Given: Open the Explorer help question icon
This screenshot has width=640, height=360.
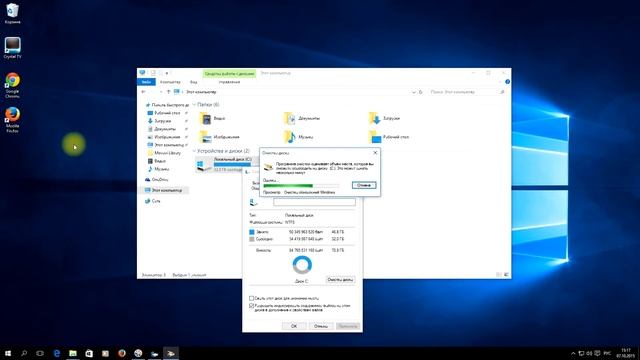Looking at the screenshot, I should (x=507, y=82).
